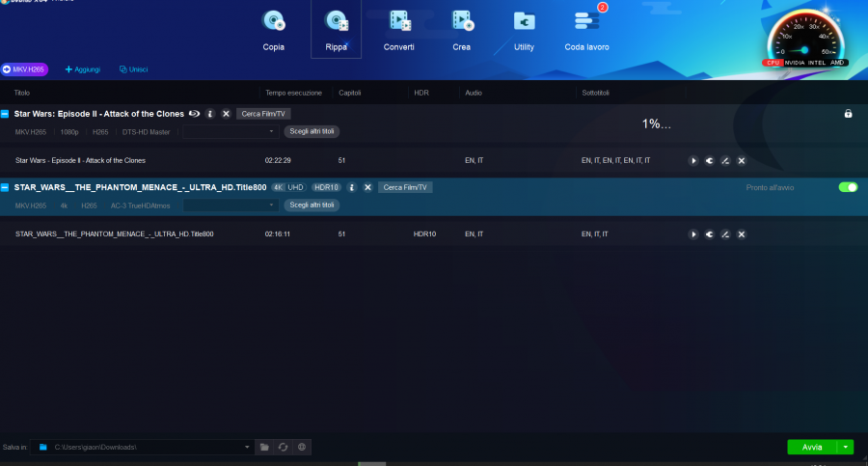This screenshot has height=466, width=868.
Task: Click the HDR10 badge
Action: (326, 187)
